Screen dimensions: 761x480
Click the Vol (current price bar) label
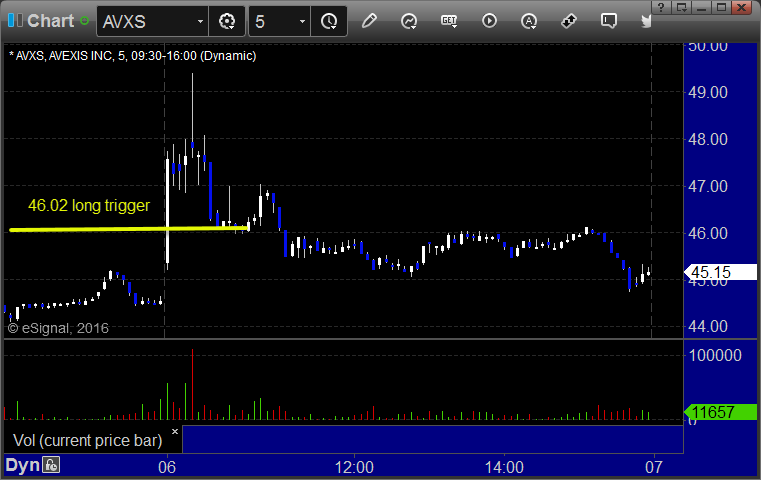pyautogui.click(x=87, y=440)
